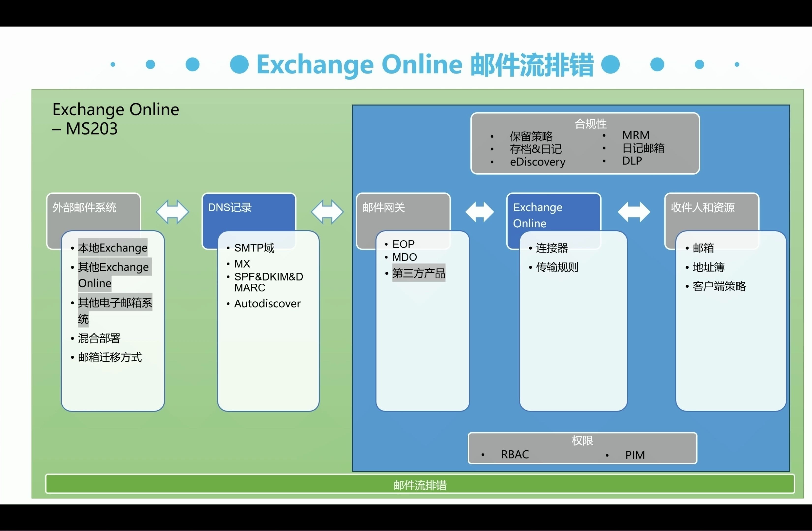812x531 pixels.
Task: Click the double arrow between Exchange Online and 收件人和资源
Action: point(634,212)
